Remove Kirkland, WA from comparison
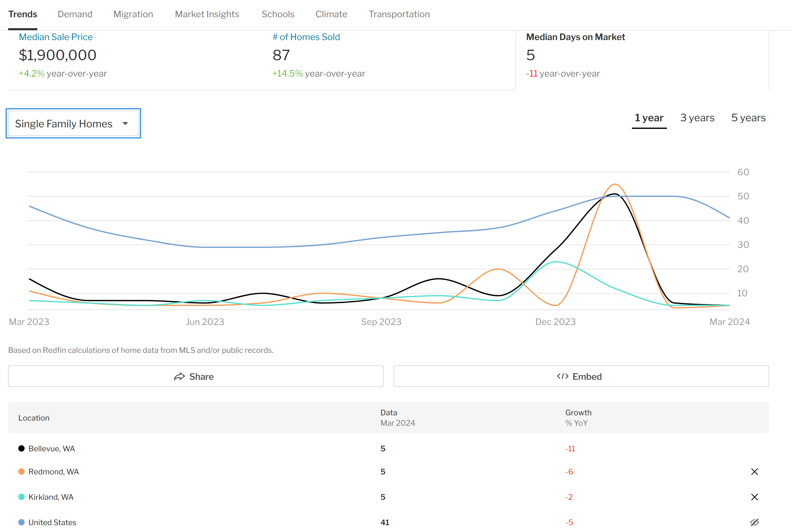 tap(754, 497)
